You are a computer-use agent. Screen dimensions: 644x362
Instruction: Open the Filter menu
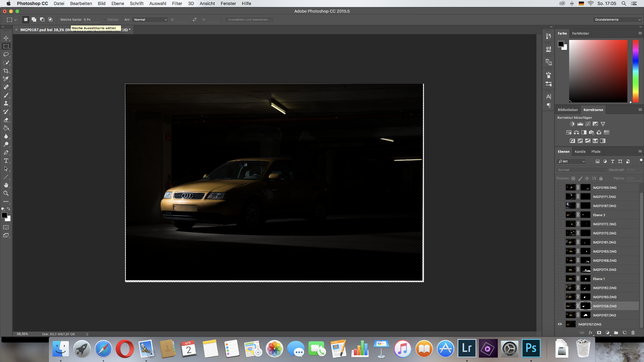[x=177, y=3]
